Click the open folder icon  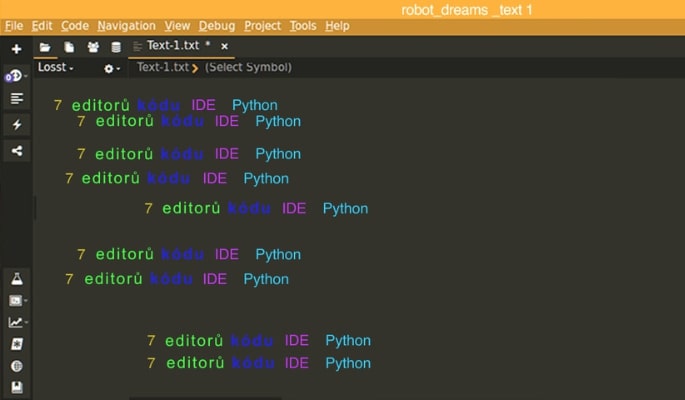click(x=45, y=47)
